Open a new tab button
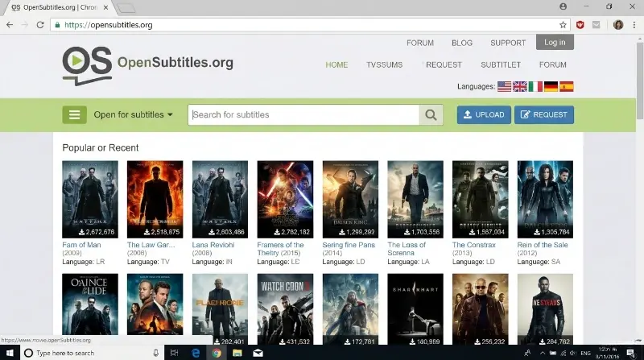The height and width of the screenshot is (360, 644). tap(126, 8)
